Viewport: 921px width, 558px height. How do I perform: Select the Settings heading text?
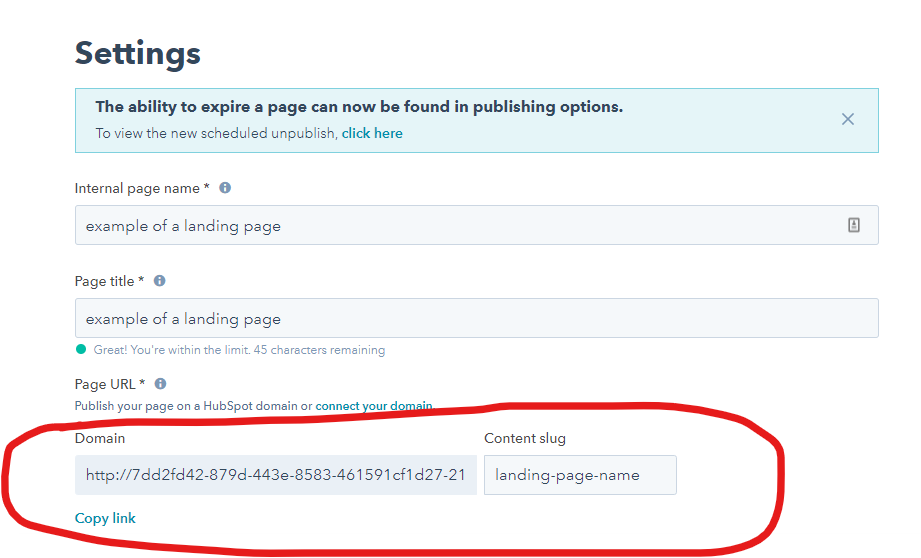[137, 54]
